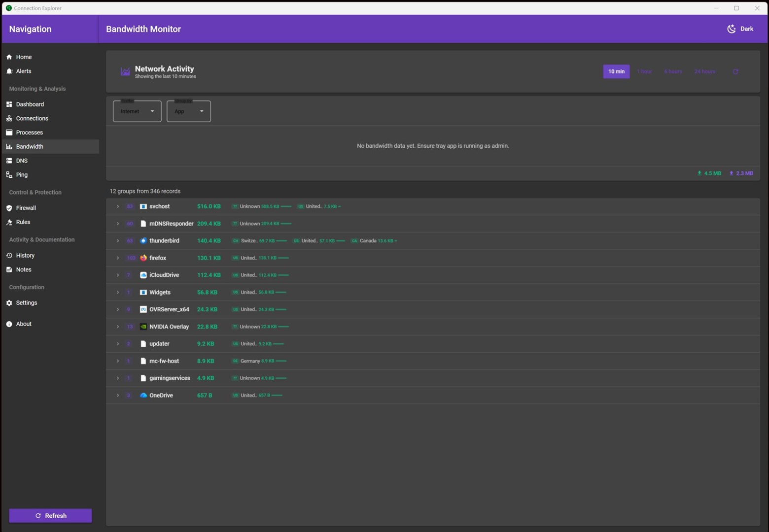The width and height of the screenshot is (769, 532).
Task: Click the thunderbird app icon
Action: 143,241
